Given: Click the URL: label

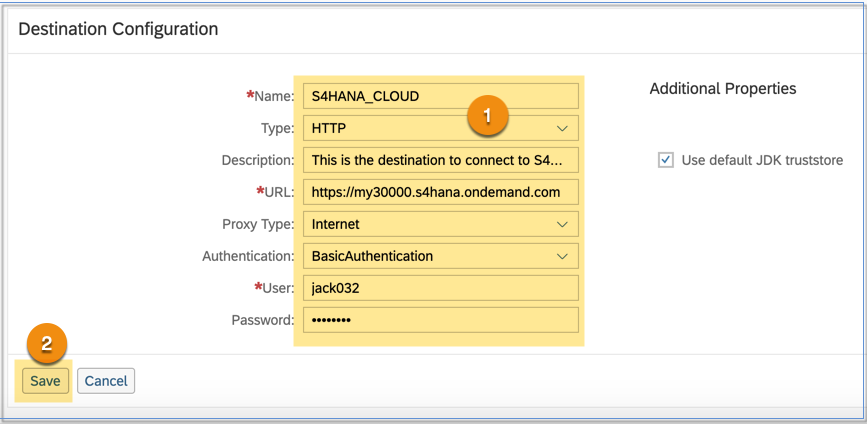Looking at the screenshot, I should click(x=275, y=192).
